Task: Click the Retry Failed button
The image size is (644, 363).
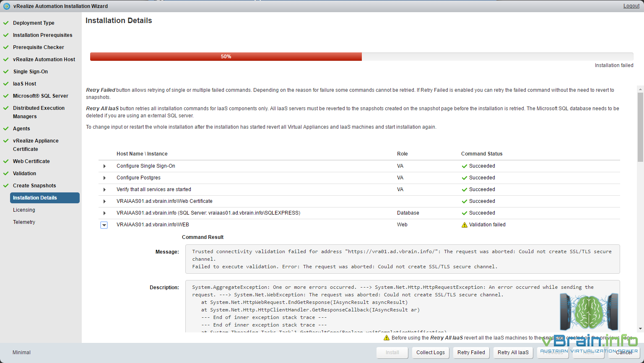Action: pos(471,353)
